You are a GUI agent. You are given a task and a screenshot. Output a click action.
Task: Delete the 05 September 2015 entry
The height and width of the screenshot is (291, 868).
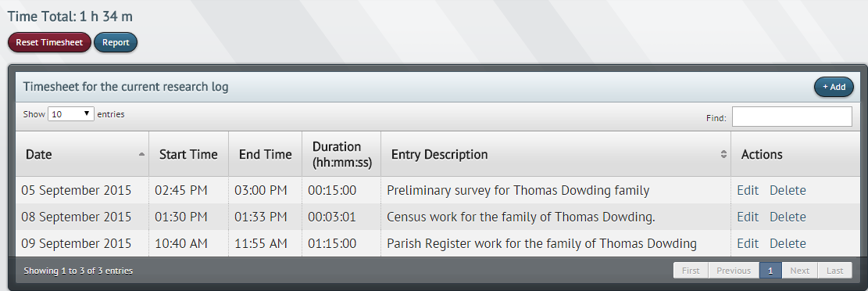point(788,190)
